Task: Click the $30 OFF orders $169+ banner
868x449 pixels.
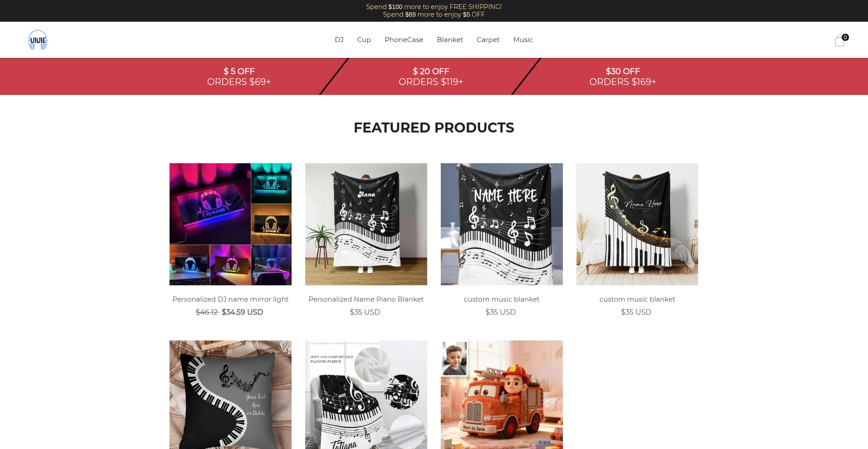Action: tap(623, 76)
